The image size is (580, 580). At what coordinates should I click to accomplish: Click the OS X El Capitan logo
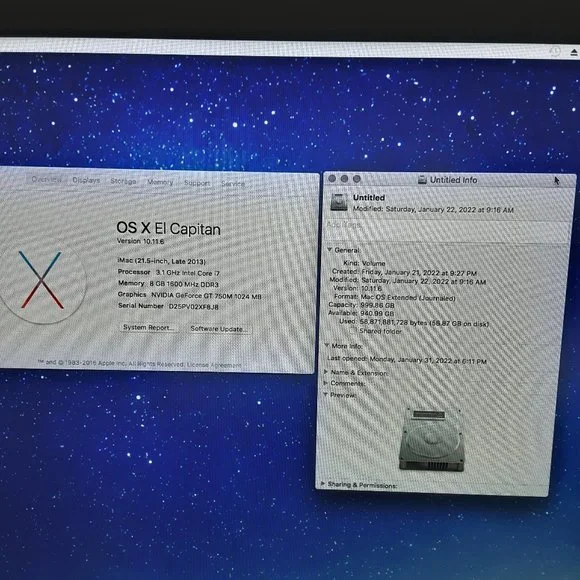tap(41, 280)
